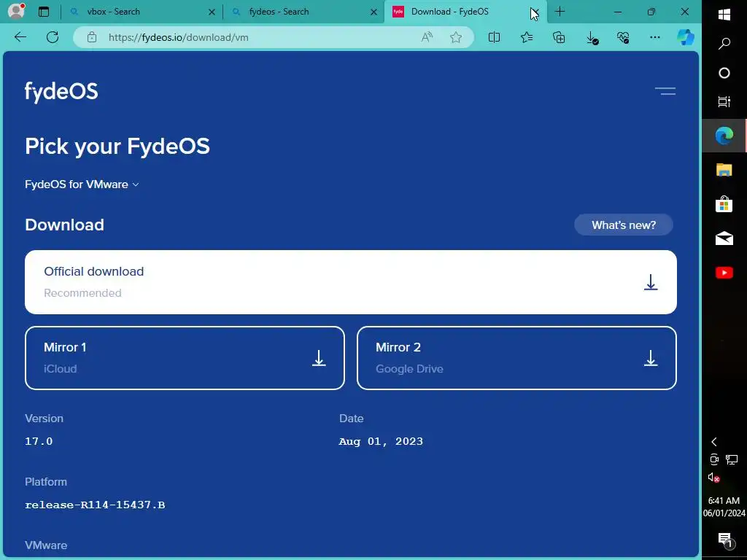Open network status tray icon
This screenshot has width=747, height=560.
pyautogui.click(x=732, y=459)
